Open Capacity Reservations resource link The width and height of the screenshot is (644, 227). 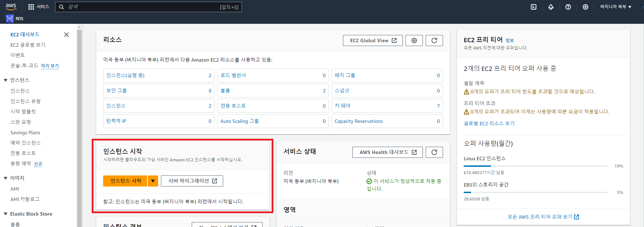coord(359,121)
